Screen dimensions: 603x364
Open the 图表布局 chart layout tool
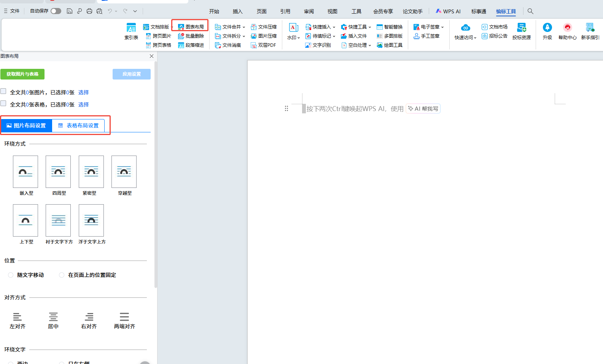point(191,27)
